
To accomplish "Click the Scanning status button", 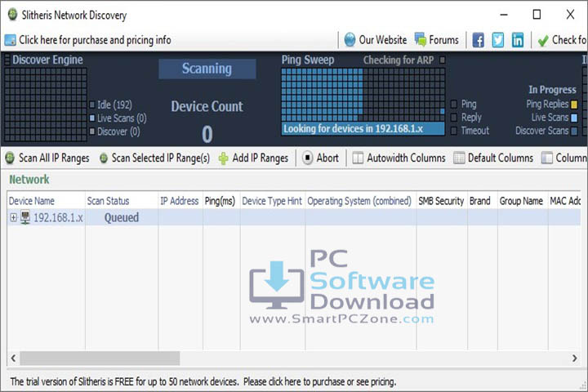I will point(207,69).
